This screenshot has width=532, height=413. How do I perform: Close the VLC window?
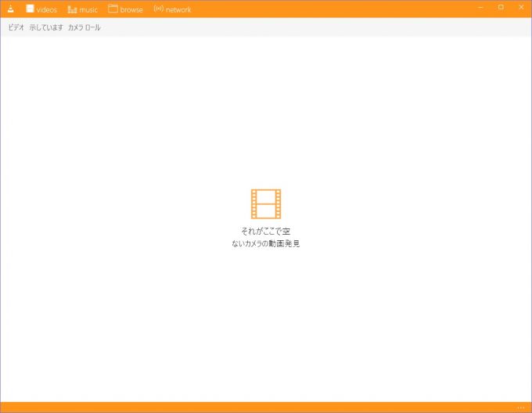521,7
